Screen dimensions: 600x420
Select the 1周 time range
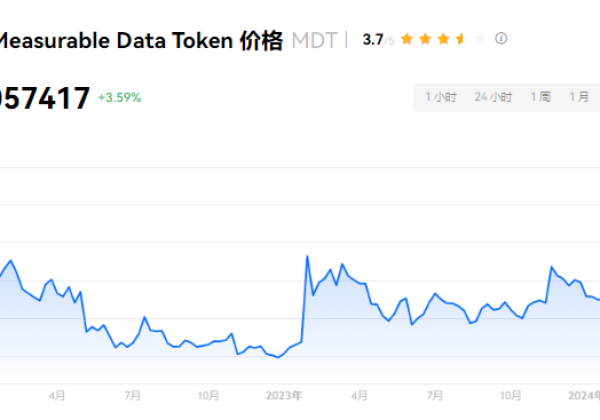540,97
